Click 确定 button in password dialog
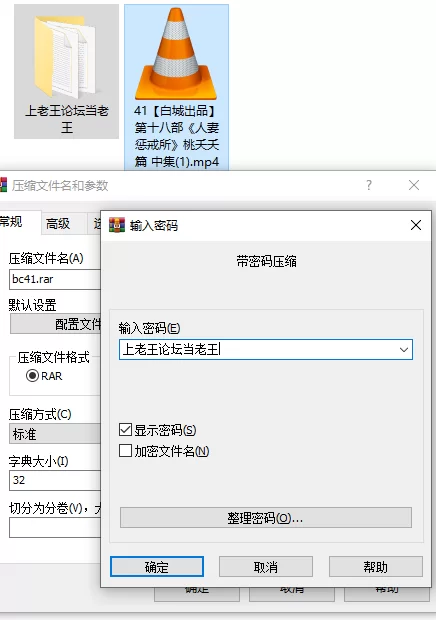 (157, 567)
